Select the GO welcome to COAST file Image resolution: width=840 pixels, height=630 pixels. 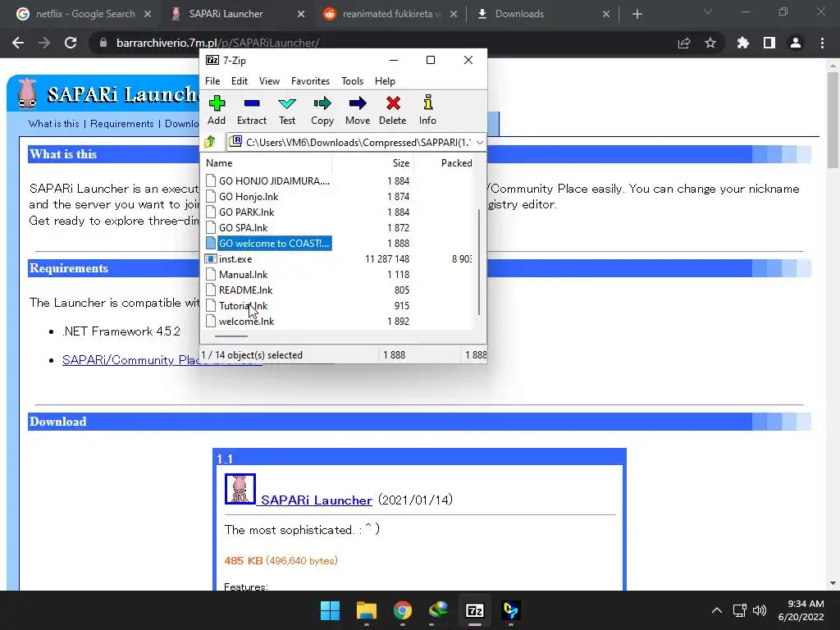click(x=274, y=243)
